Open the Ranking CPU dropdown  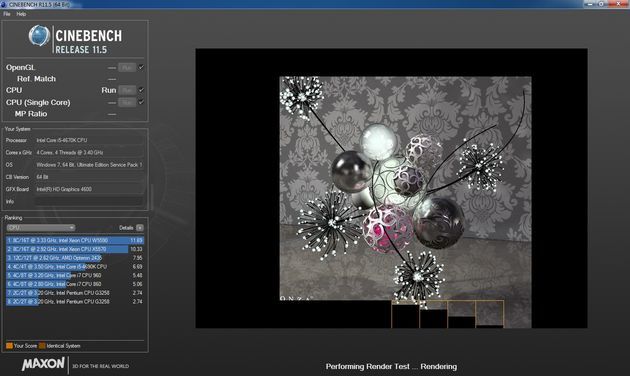(41, 228)
